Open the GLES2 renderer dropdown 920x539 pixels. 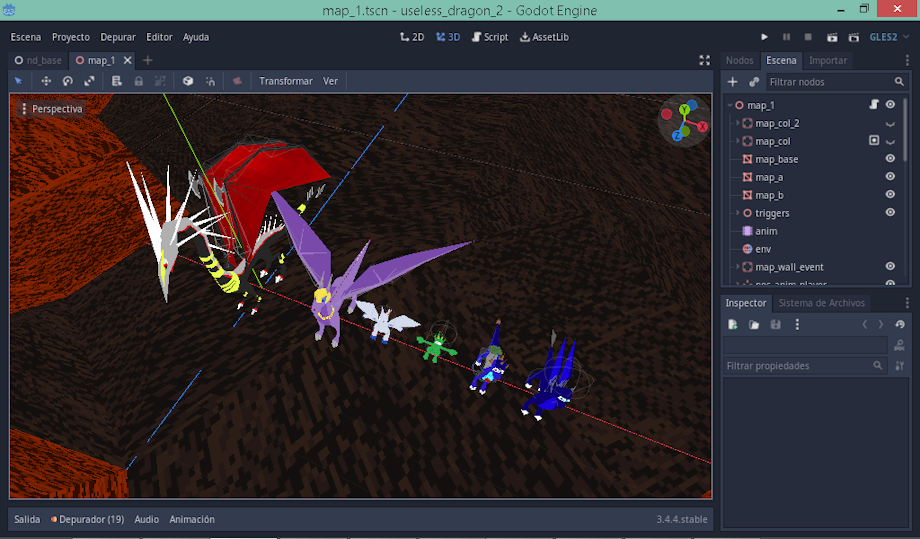(888, 37)
